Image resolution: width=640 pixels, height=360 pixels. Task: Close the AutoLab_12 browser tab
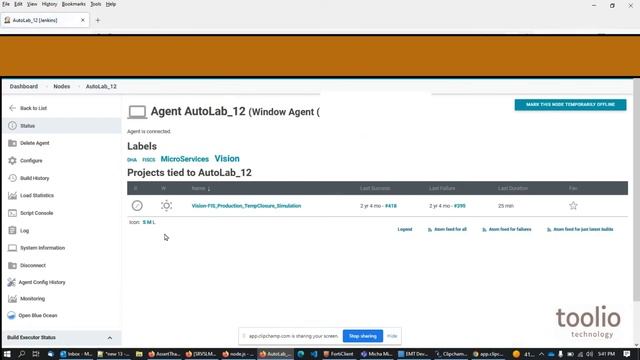82,20
